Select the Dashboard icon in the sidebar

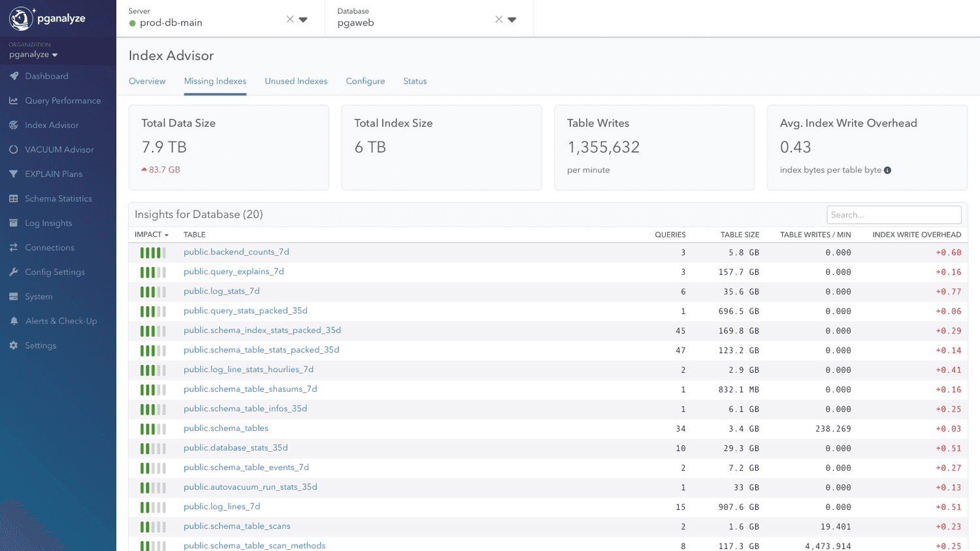[x=15, y=76]
